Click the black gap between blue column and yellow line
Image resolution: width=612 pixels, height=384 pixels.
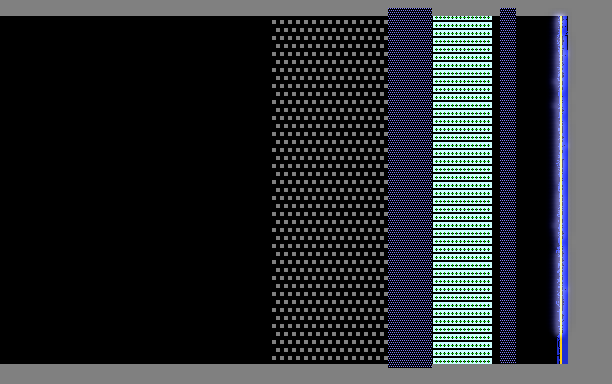[536, 190]
